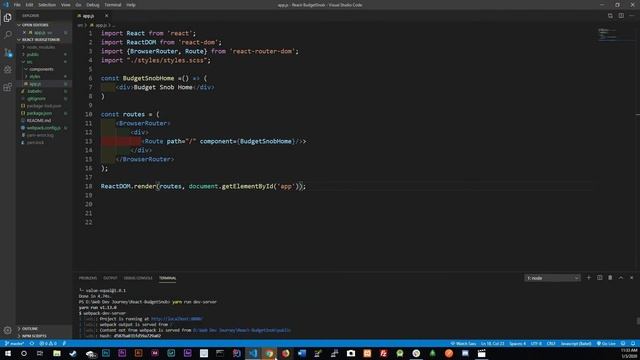The width and height of the screenshot is (640, 360).
Task: Click the master branch indicator in the status bar
Action: tap(14, 343)
